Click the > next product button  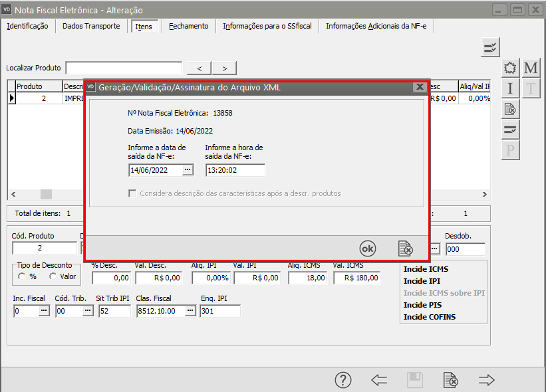(x=224, y=68)
